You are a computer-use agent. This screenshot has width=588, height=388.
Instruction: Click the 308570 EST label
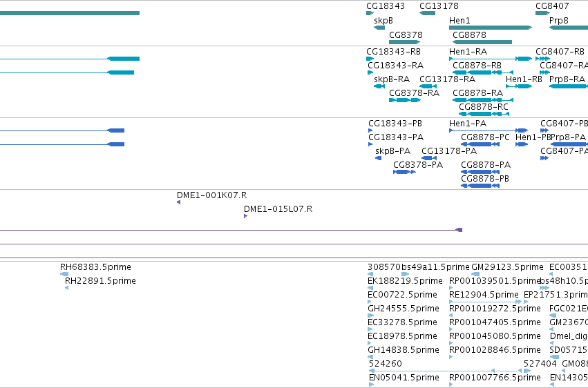coord(384,267)
